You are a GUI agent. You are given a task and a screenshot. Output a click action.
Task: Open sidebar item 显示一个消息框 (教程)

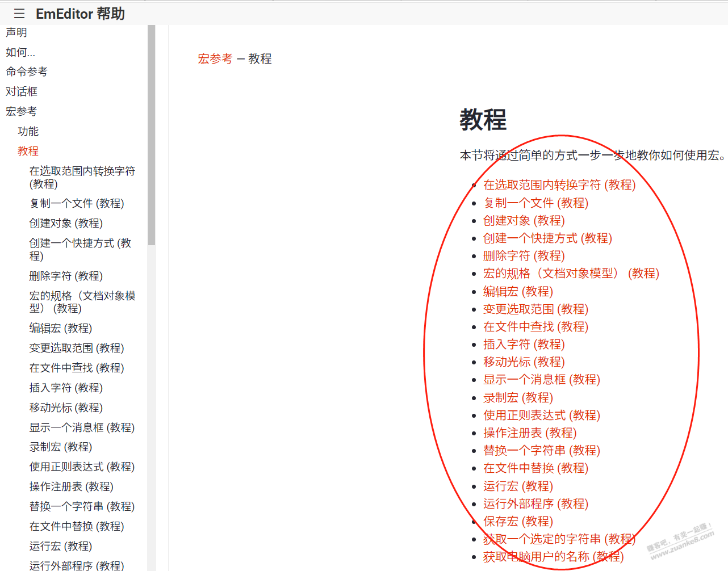pos(82,427)
